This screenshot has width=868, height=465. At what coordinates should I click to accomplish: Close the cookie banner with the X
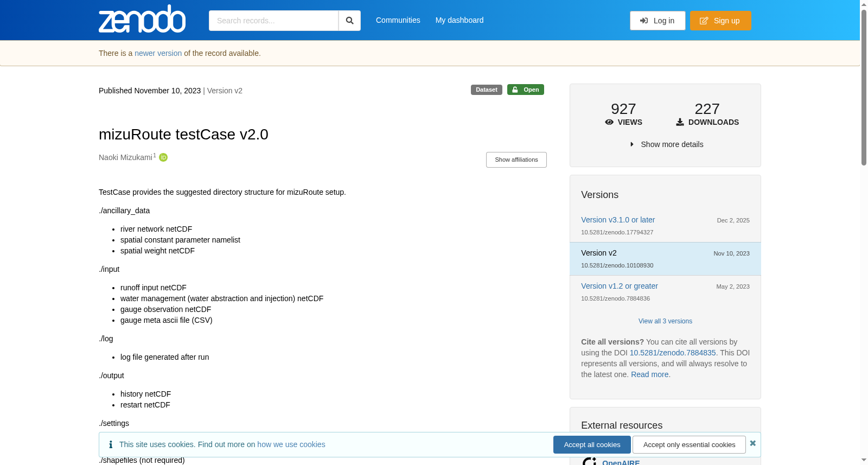point(752,443)
